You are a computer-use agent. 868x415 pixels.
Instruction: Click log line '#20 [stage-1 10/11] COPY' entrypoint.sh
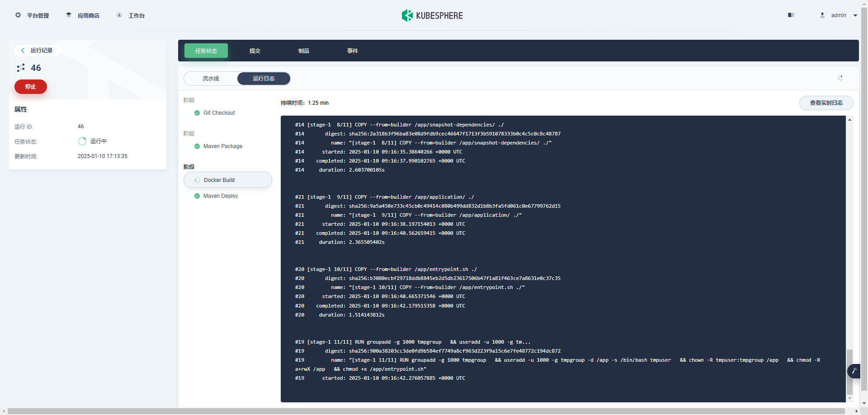pyautogui.click(x=386, y=269)
